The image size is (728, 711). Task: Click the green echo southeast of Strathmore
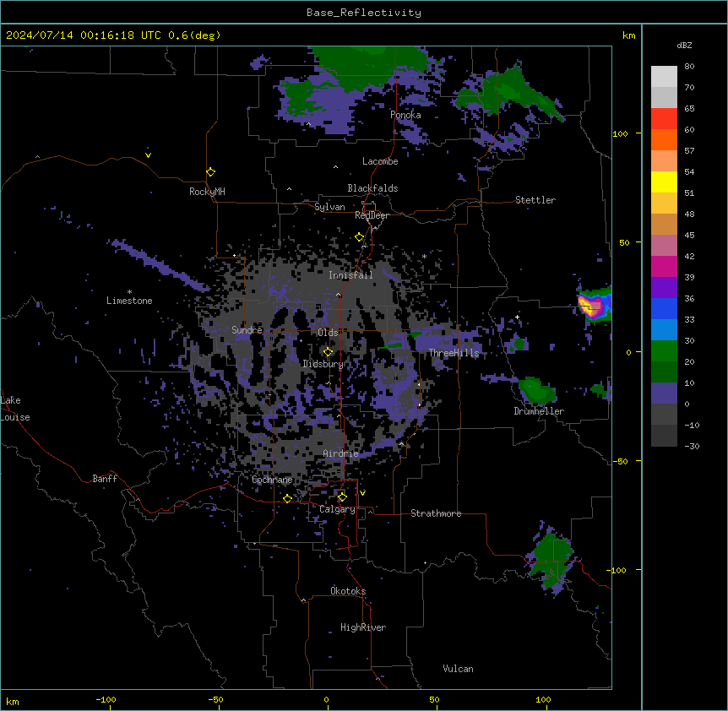click(x=551, y=561)
